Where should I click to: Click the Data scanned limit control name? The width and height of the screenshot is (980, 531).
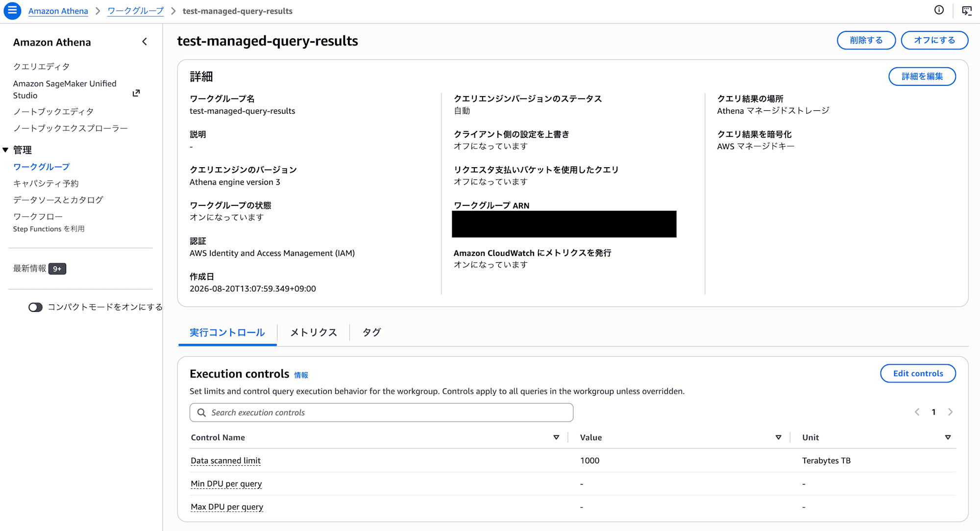[x=225, y=461]
